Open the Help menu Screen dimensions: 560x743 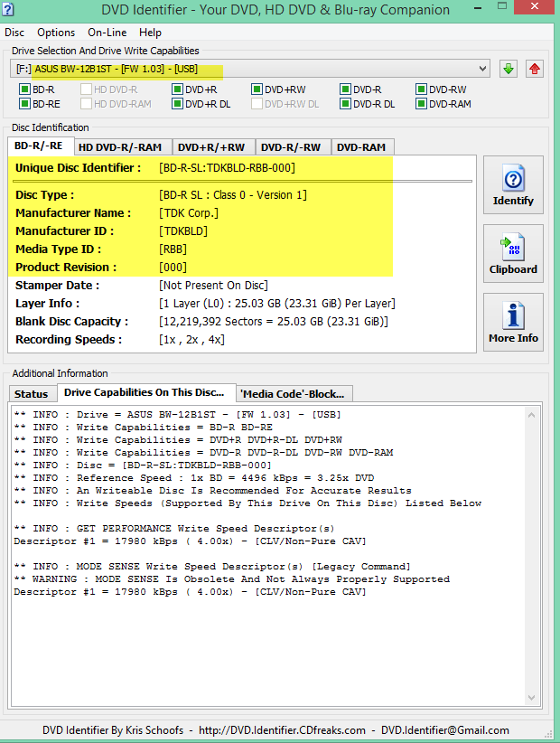150,33
